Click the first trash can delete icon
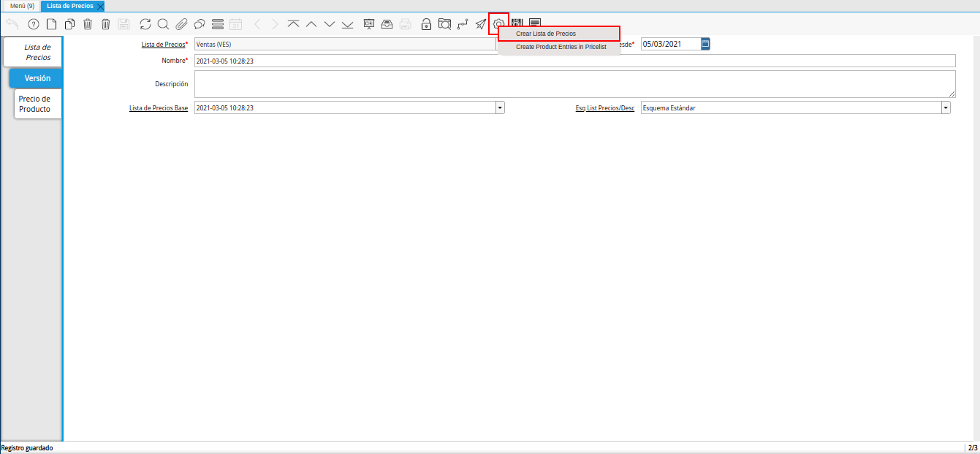Image resolution: width=980 pixels, height=454 pixels. [x=88, y=24]
